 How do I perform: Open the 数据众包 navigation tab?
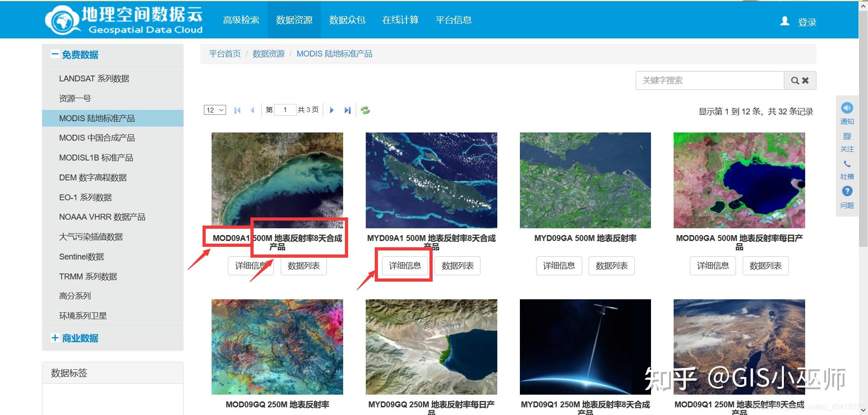click(x=347, y=20)
